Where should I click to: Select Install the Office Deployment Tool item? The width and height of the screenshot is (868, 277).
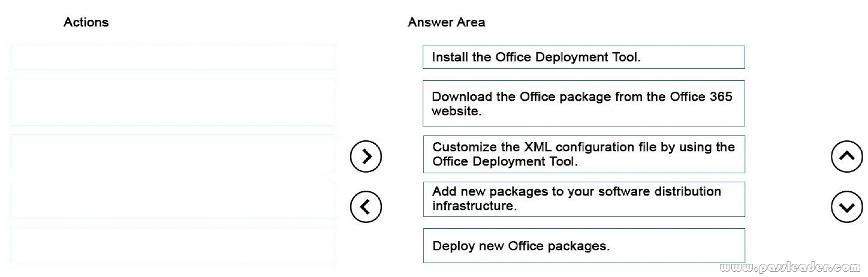(583, 58)
